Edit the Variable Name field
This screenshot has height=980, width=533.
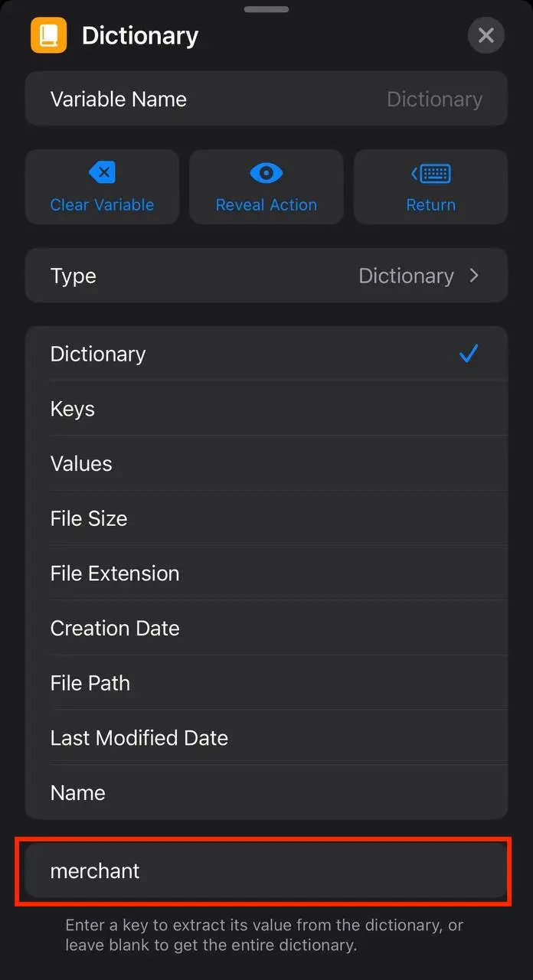tap(266, 99)
